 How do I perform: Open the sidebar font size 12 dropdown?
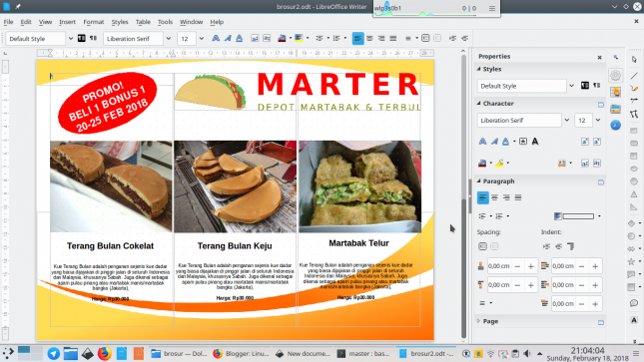coord(598,121)
